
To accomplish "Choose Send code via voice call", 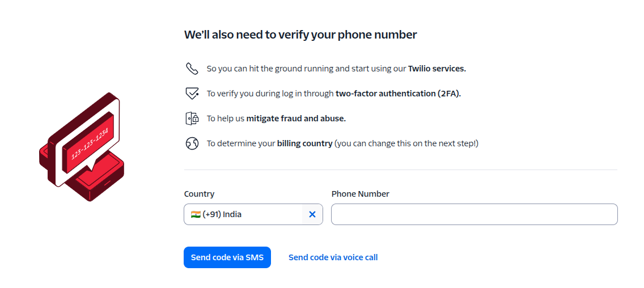I will click(x=333, y=257).
